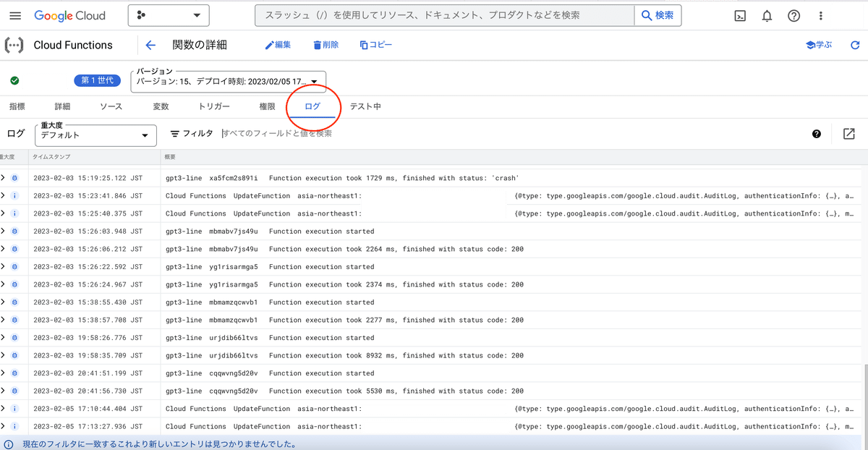Switch to the 変数 tab
Screen dimensions: 868x450
[161, 106]
